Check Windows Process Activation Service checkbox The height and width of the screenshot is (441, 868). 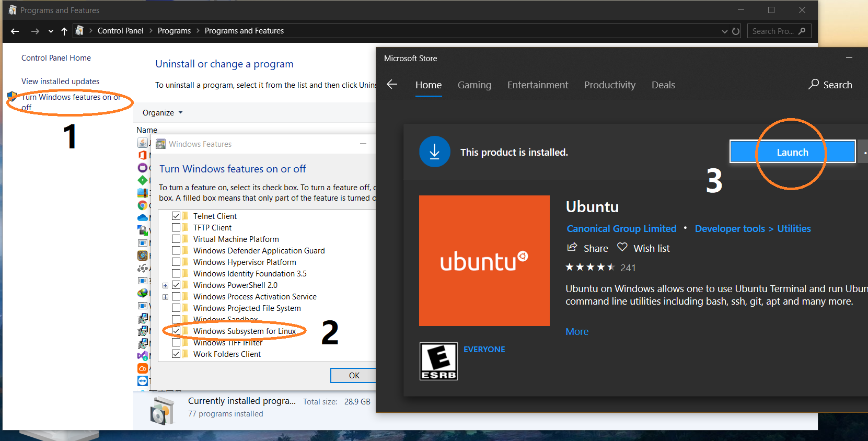click(x=176, y=296)
